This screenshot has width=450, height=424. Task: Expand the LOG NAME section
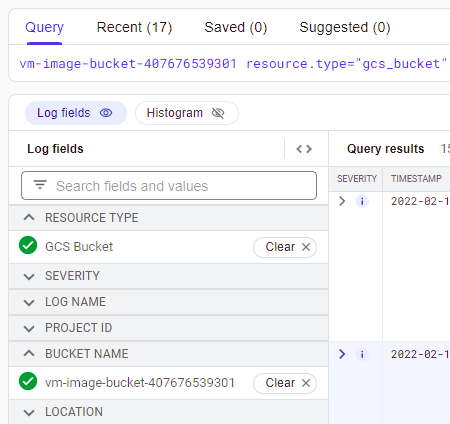[168, 302]
